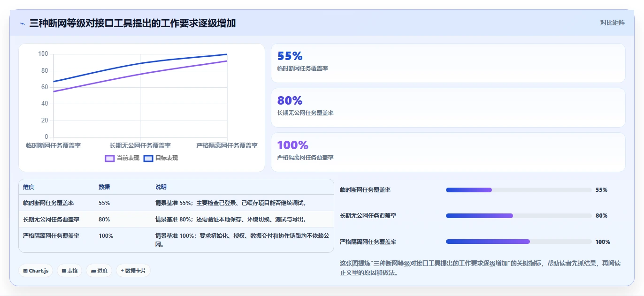Click the description starting 情景基准 80%
The image size is (644, 296).
[231, 220]
